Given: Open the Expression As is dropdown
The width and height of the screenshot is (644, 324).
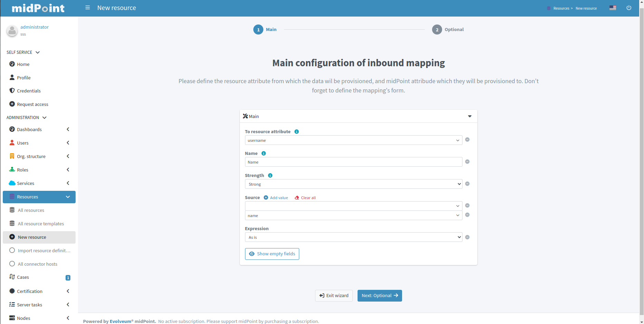Looking at the screenshot, I should click(x=353, y=237).
